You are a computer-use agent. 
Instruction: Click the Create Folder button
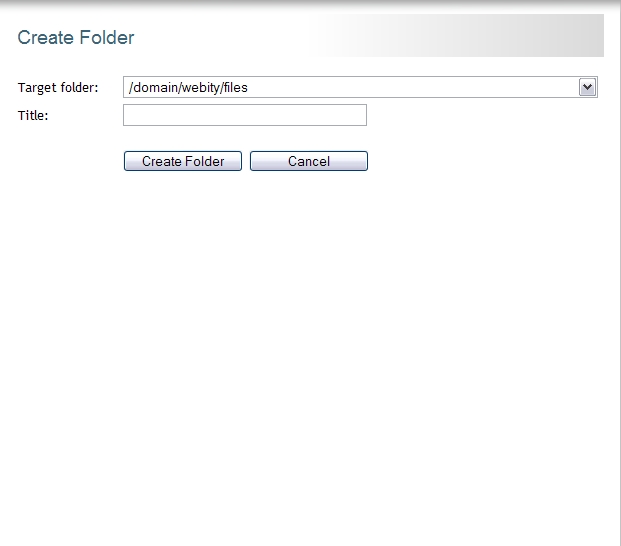(x=183, y=161)
